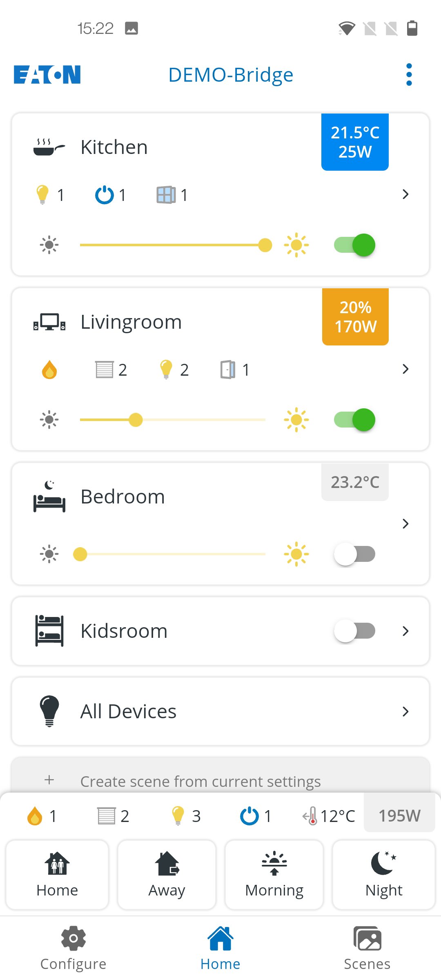Image resolution: width=441 pixels, height=980 pixels.
Task: Tap the 195W total power badge
Action: click(399, 815)
